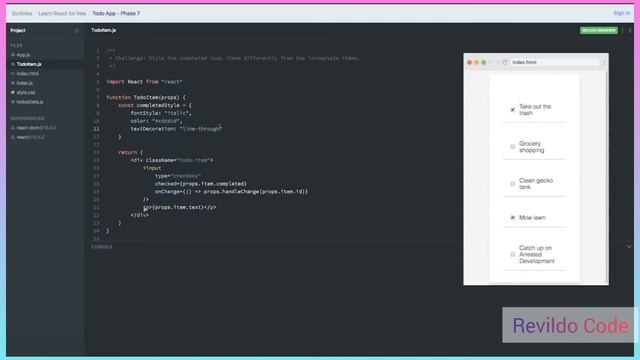Click the Todo App - Phase 7 breadcrumb
The height and width of the screenshot is (360, 640).
tap(116, 13)
